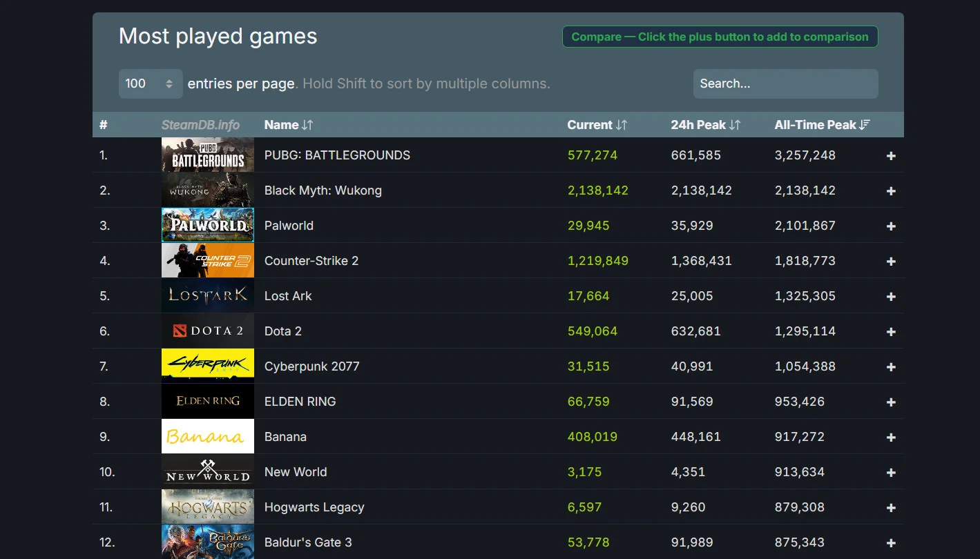Open Hogwarts Legacy name link

coord(314,507)
